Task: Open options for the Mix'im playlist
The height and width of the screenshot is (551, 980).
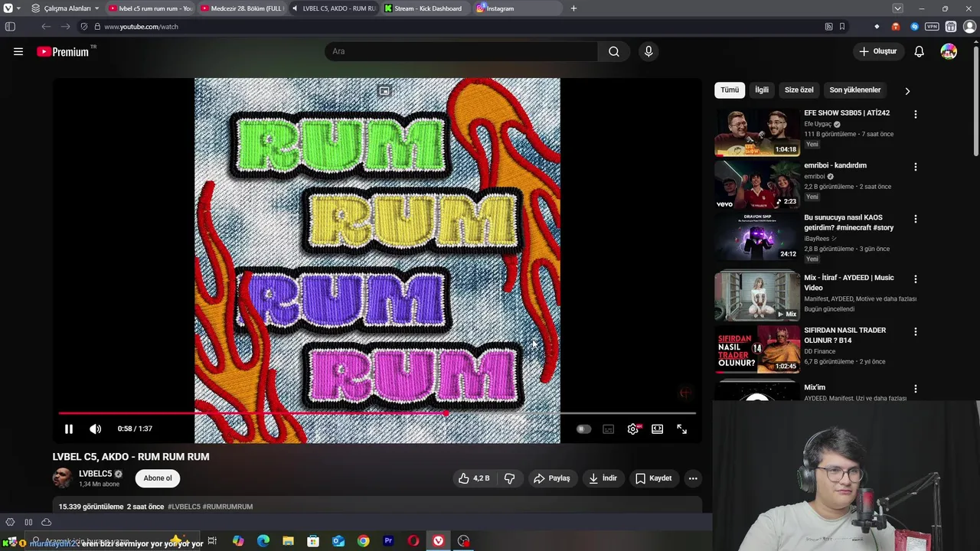Action: [915, 389]
